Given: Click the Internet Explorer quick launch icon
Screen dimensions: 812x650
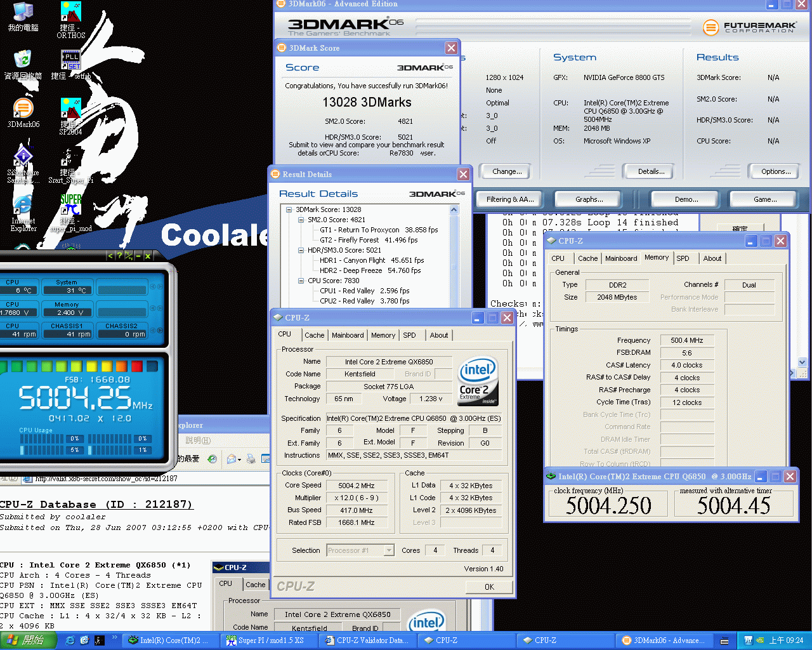Looking at the screenshot, I should point(70,640).
